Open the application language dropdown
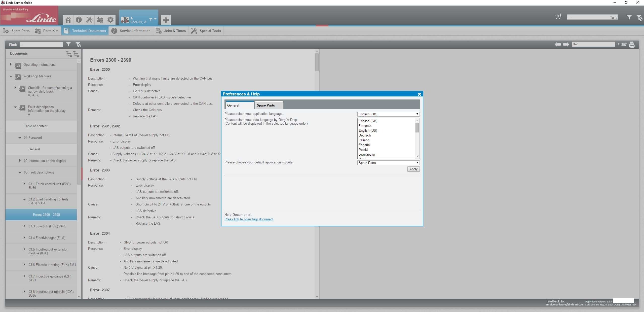 coord(388,114)
